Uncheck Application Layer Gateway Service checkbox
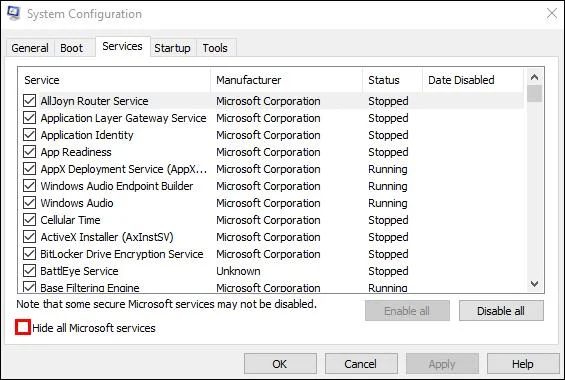This screenshot has width=565, height=380. point(30,118)
